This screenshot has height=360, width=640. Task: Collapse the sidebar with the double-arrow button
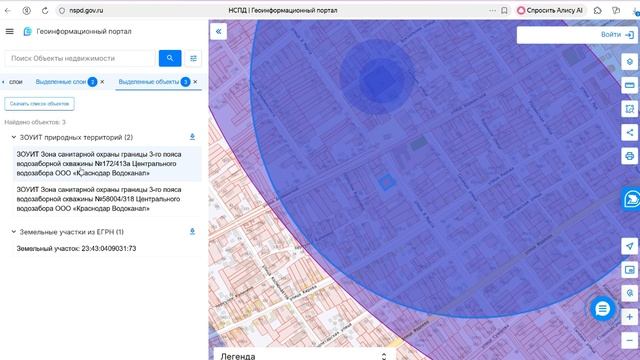(218, 31)
